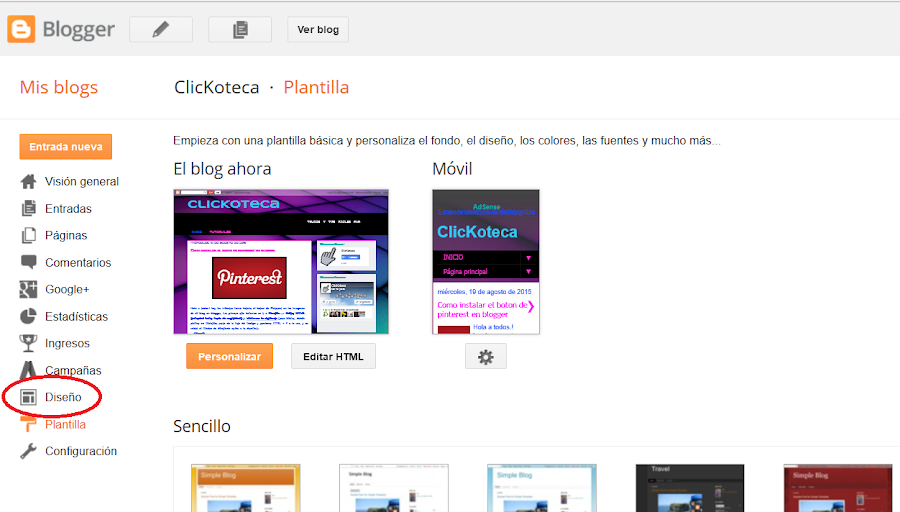
Task: Click the Blogger logo icon
Action: (x=21, y=29)
